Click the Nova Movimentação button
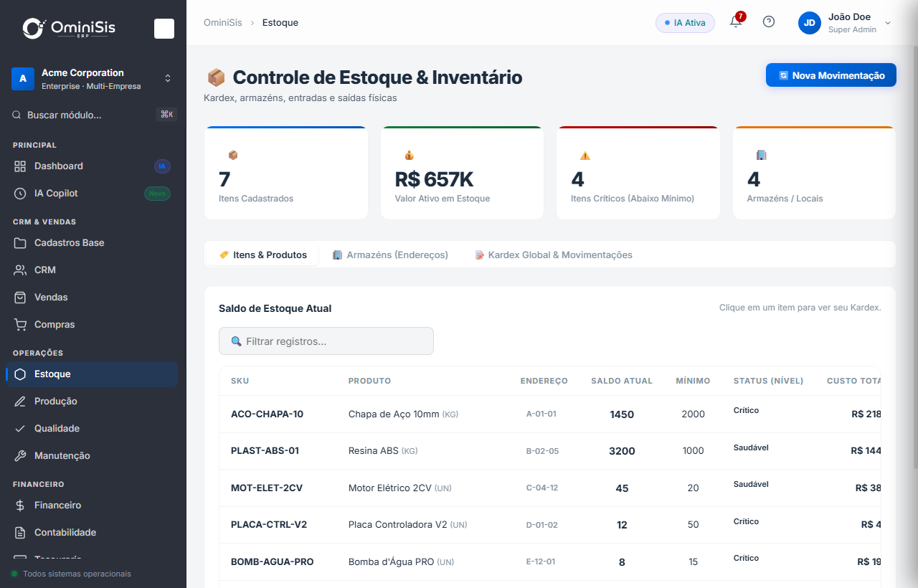 pos(831,75)
